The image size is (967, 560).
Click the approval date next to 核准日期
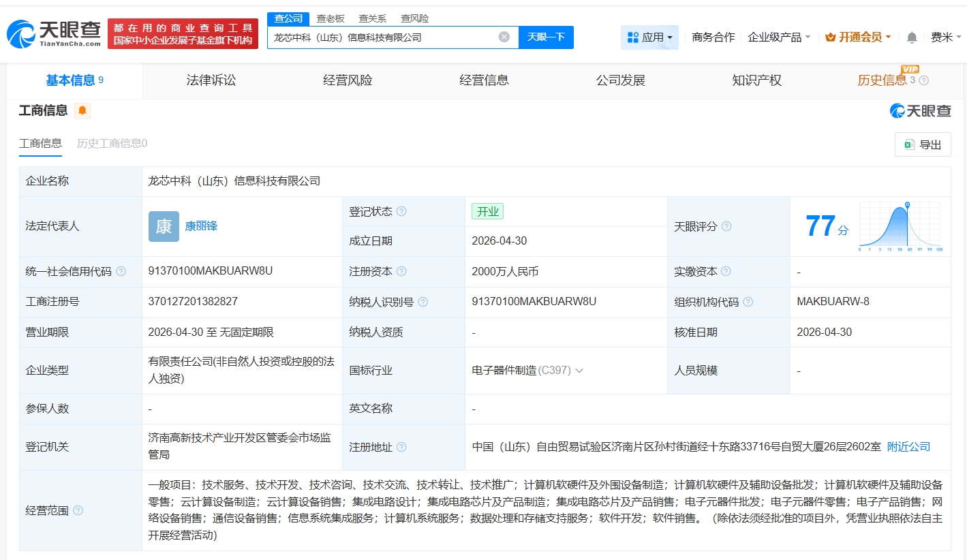(x=825, y=332)
